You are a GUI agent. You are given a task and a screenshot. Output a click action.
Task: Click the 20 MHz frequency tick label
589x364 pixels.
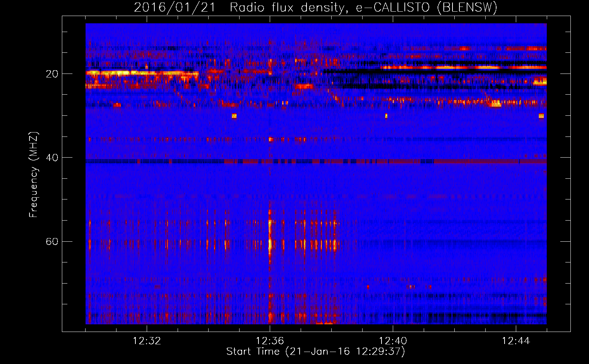52,74
